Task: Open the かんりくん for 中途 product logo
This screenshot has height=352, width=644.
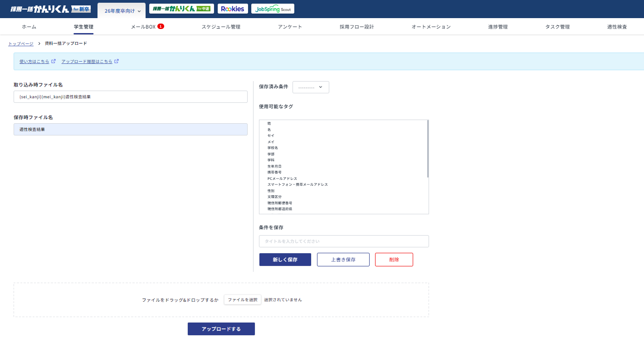Action: pos(181,9)
